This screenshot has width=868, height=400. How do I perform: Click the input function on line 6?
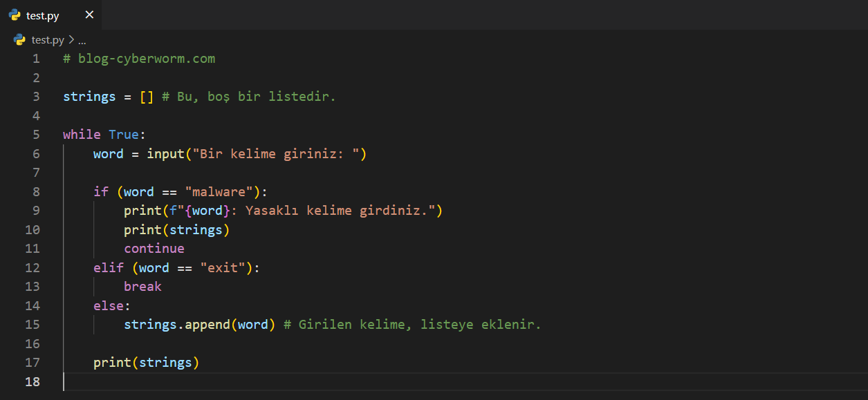pos(165,153)
